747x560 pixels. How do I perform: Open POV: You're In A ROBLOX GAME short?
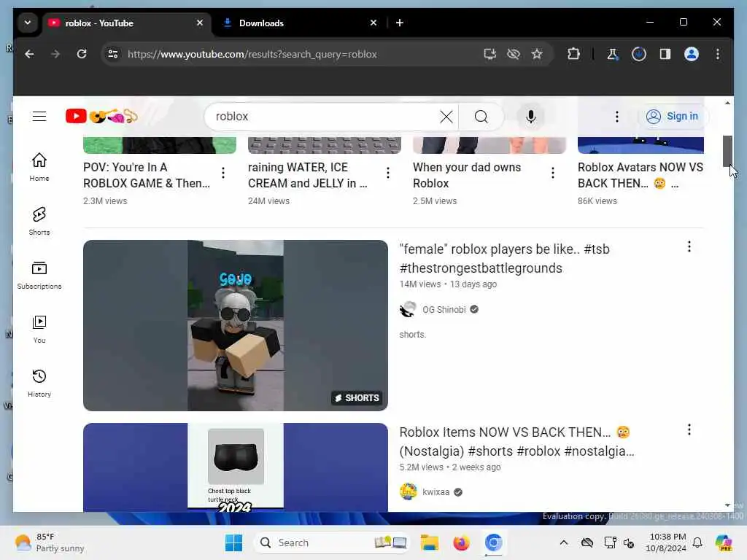click(147, 175)
